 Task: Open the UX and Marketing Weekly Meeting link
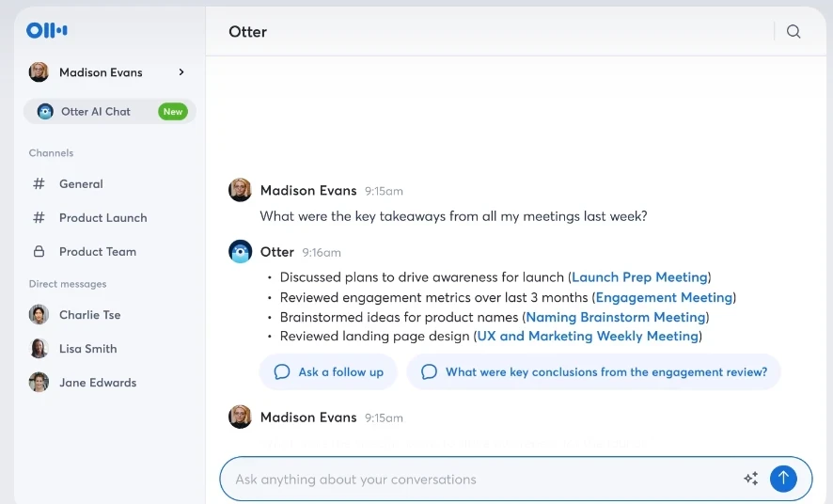click(588, 337)
